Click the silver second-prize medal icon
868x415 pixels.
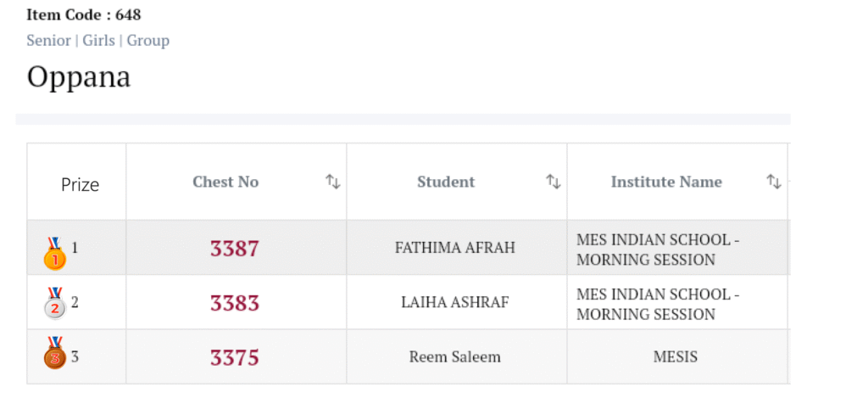pos(55,304)
